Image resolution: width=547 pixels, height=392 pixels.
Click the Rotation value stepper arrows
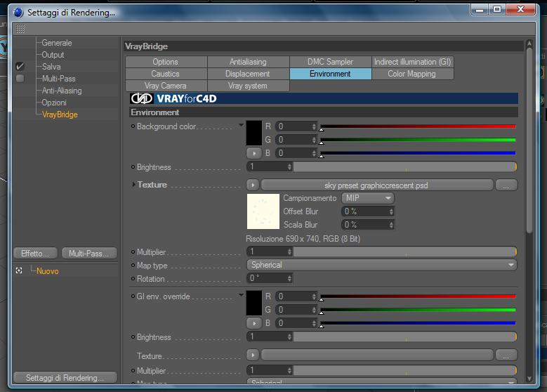point(289,279)
